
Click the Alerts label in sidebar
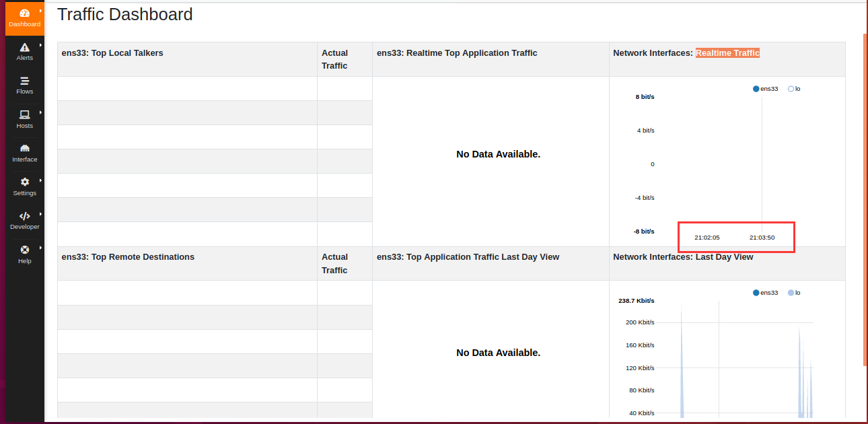[x=25, y=58]
